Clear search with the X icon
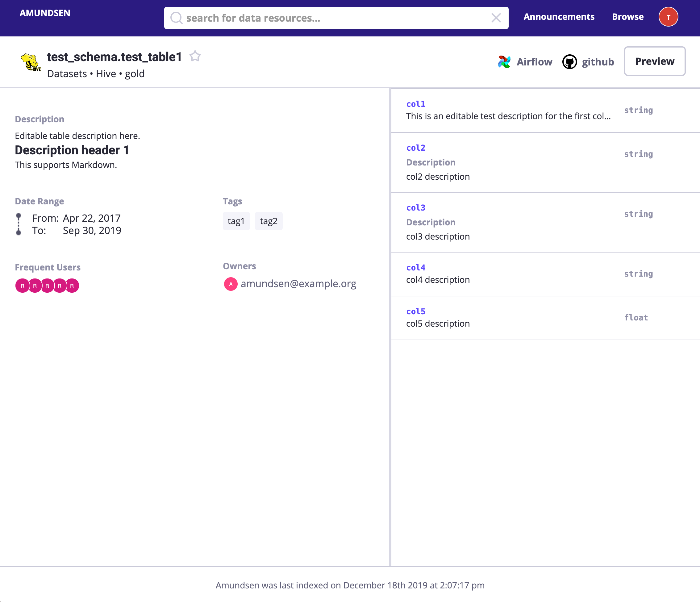Screen dimensions: 700x602 pyautogui.click(x=496, y=18)
